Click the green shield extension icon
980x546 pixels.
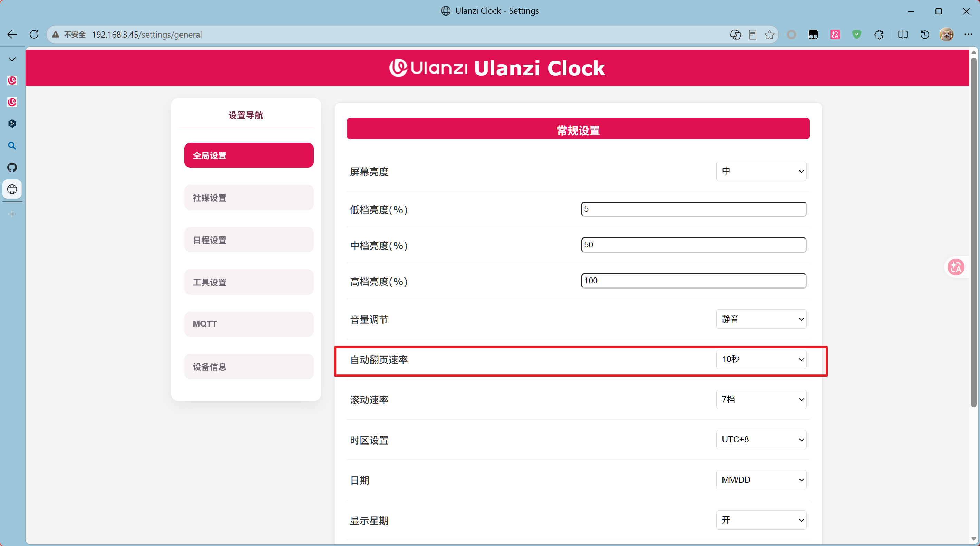[857, 35]
